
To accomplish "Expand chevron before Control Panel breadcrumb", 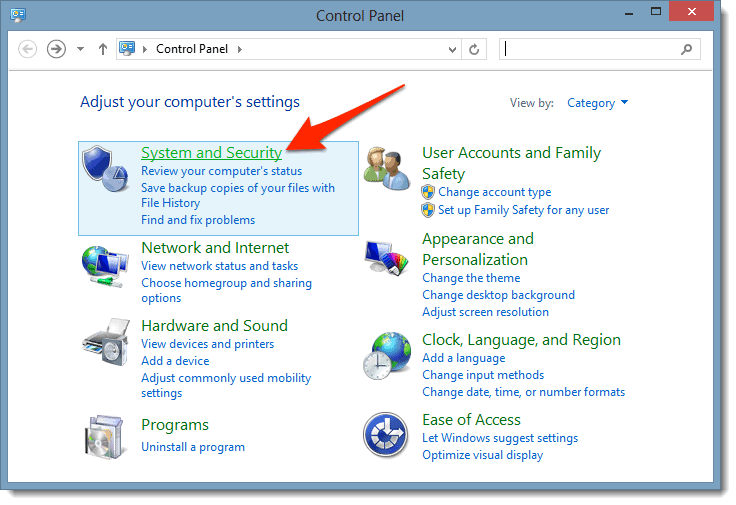I will (145, 49).
